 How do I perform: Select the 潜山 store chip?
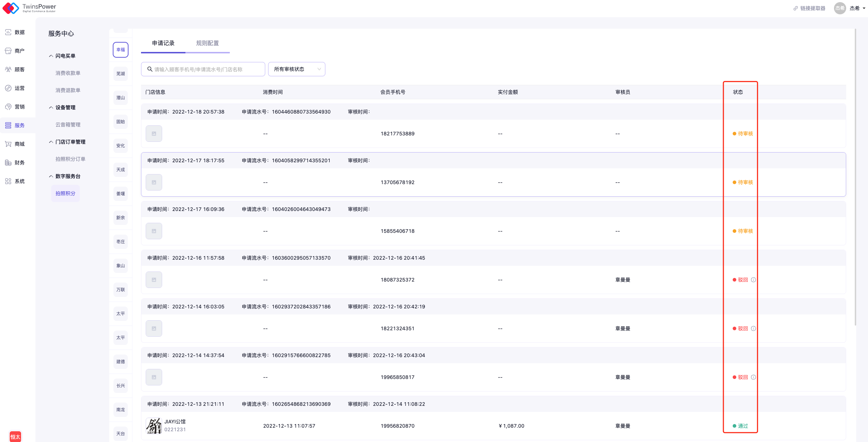click(121, 98)
